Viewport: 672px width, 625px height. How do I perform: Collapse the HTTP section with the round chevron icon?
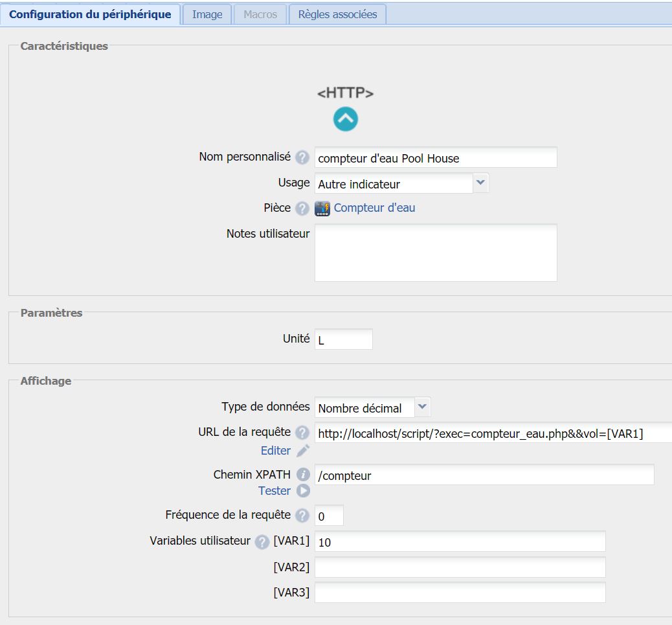346,119
